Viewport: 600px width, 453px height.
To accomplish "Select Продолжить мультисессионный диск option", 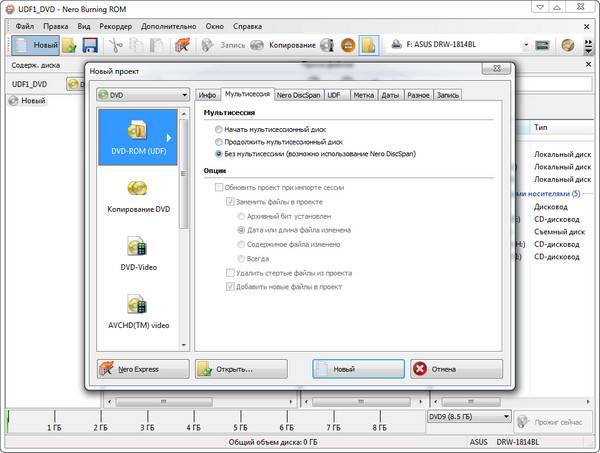I will click(219, 142).
